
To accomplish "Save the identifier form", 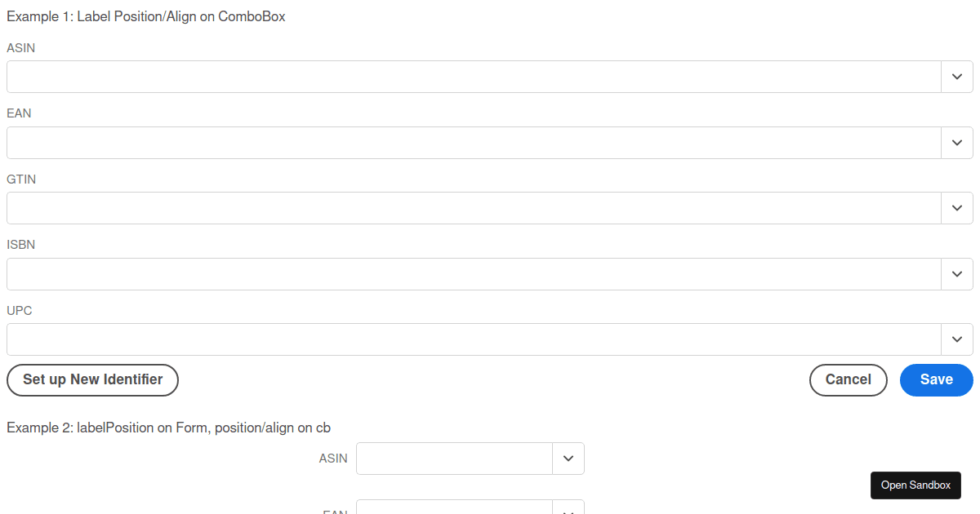I will [936, 380].
